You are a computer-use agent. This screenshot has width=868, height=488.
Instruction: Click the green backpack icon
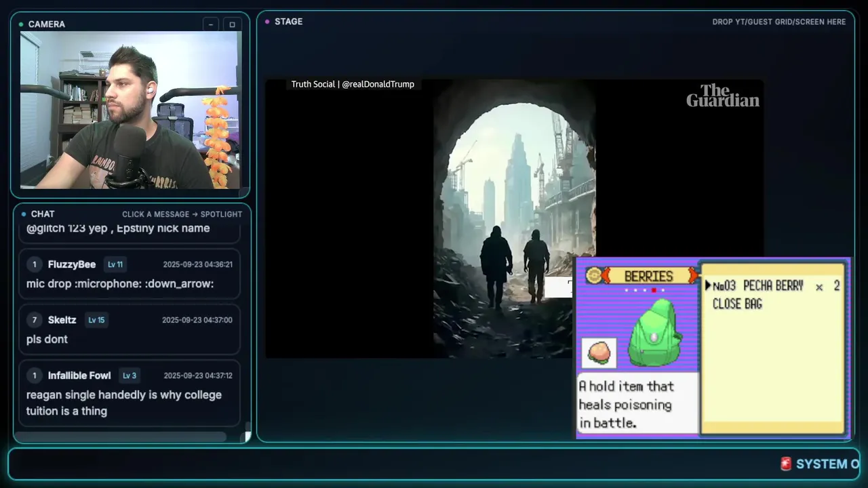pos(654,333)
